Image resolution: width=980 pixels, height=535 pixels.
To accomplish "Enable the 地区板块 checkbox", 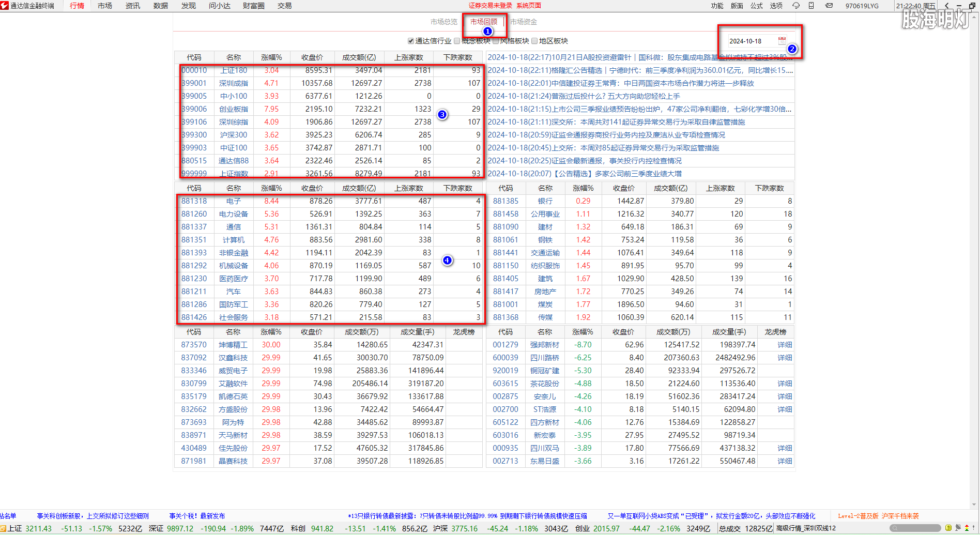I will click(x=534, y=41).
